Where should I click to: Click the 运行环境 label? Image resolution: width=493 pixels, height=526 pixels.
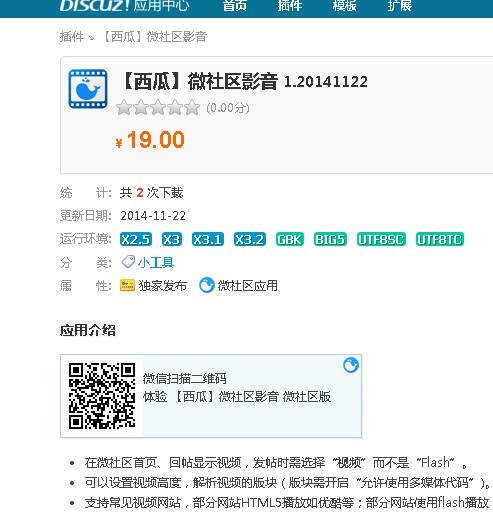[x=86, y=239]
